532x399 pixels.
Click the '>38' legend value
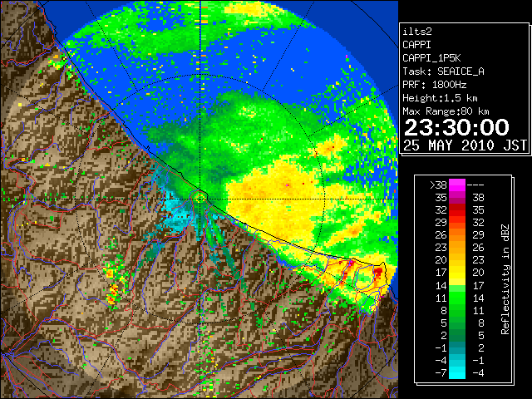tap(438, 185)
